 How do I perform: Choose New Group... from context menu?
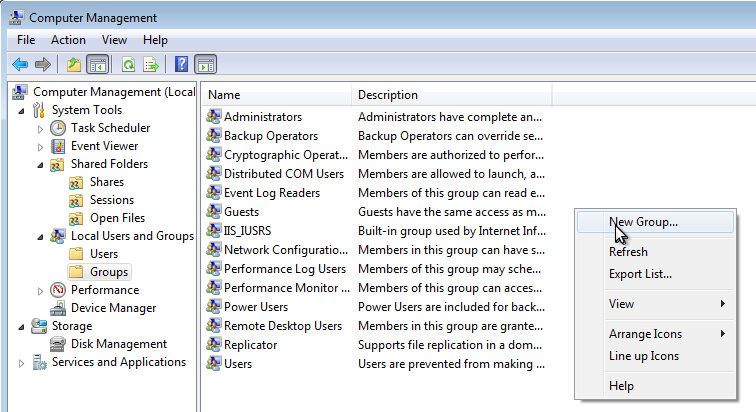[x=642, y=222]
